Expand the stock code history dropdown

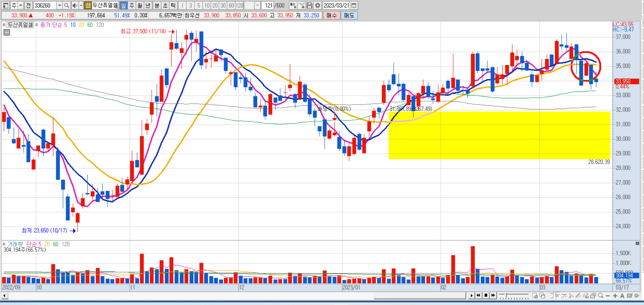[60, 5]
